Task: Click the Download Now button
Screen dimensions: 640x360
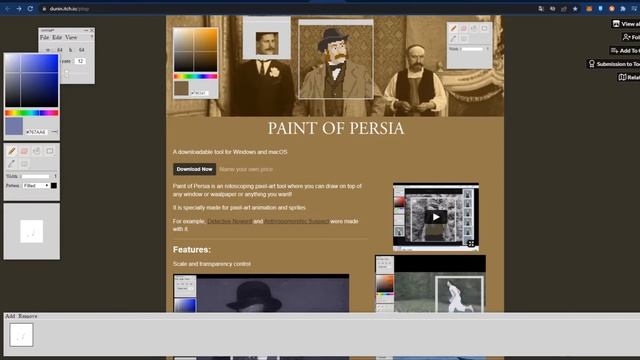Action: click(194, 169)
